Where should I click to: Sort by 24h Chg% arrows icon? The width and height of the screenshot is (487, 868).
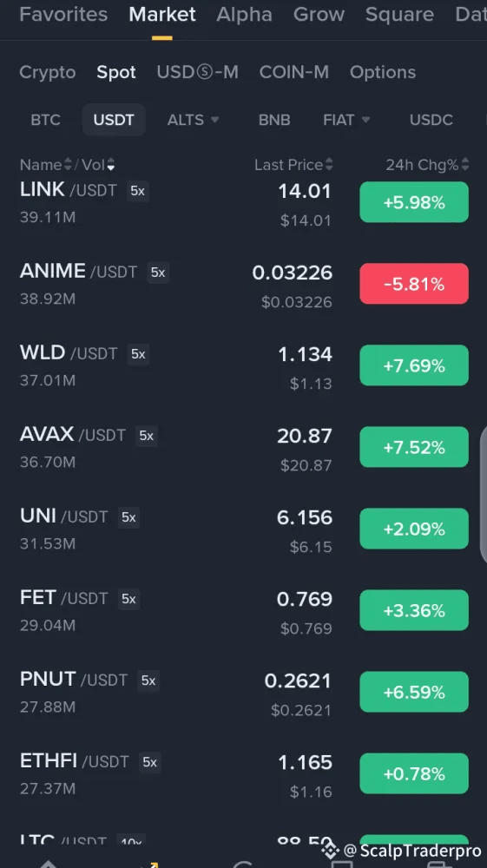[x=465, y=164]
